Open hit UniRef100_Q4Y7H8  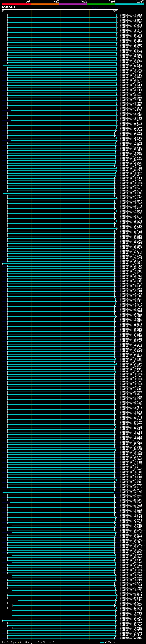coord(131,316)
